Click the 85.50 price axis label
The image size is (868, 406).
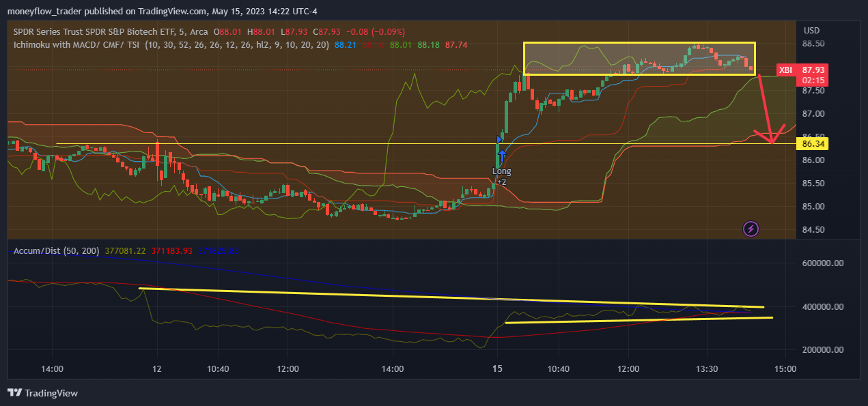813,184
